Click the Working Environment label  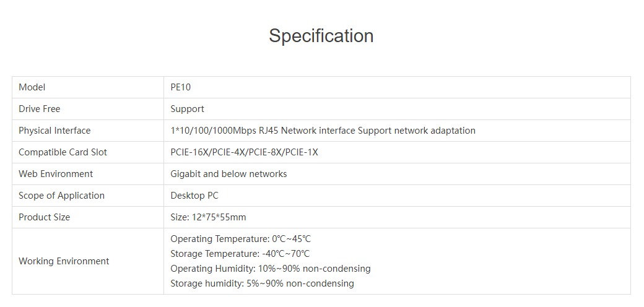[64, 261]
